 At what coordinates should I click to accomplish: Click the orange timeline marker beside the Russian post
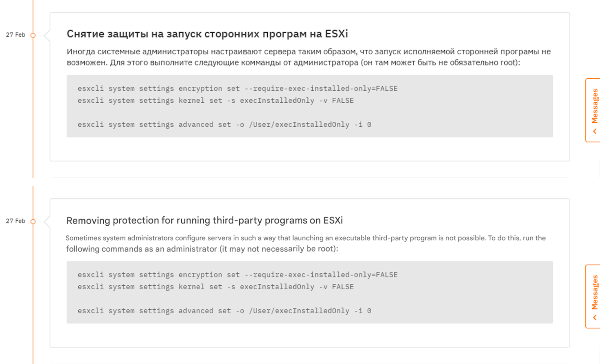pyautogui.click(x=33, y=35)
